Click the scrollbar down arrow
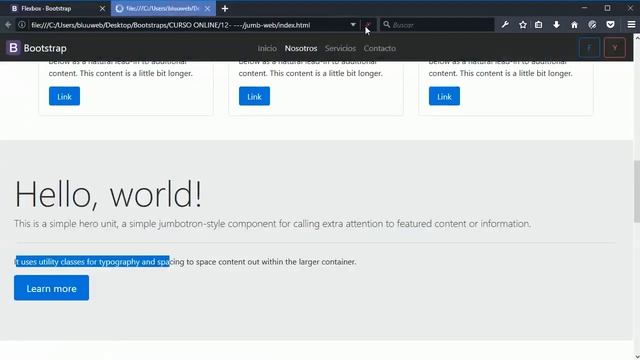This screenshot has width=640, height=360. pos(637,357)
